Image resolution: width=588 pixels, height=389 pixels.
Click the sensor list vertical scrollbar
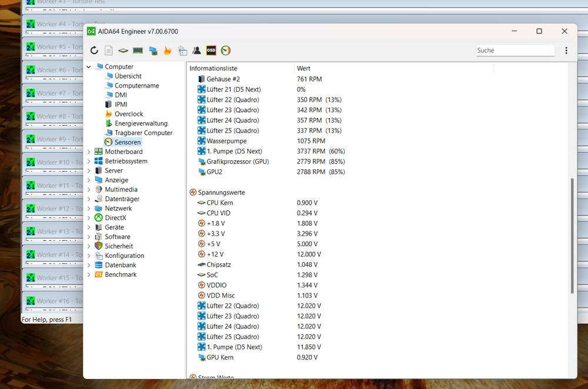pos(572,236)
